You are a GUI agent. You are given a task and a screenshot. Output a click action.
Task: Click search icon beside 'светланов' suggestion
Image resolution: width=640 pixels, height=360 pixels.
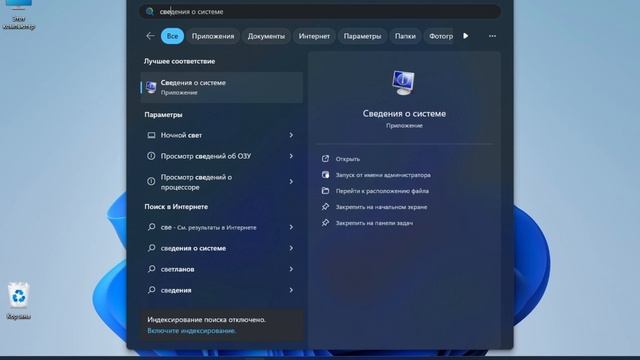pyautogui.click(x=151, y=269)
